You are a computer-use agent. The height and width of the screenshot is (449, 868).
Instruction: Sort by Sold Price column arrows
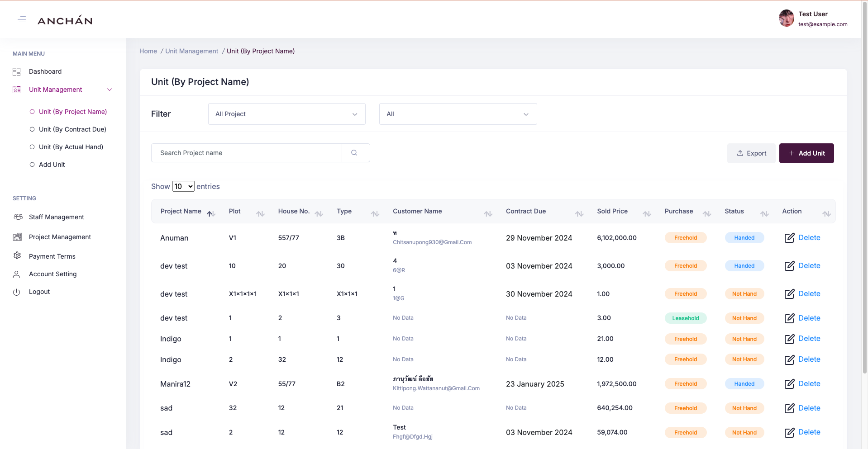tap(647, 214)
